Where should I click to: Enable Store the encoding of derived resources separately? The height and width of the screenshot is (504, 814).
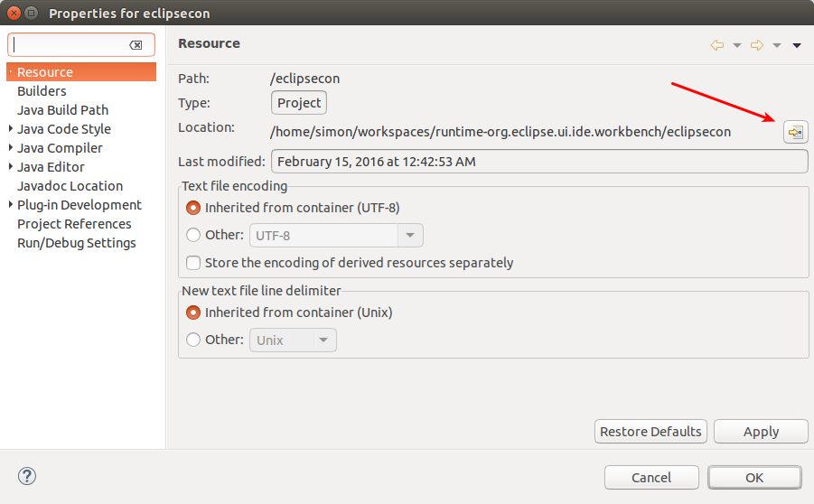coord(193,263)
